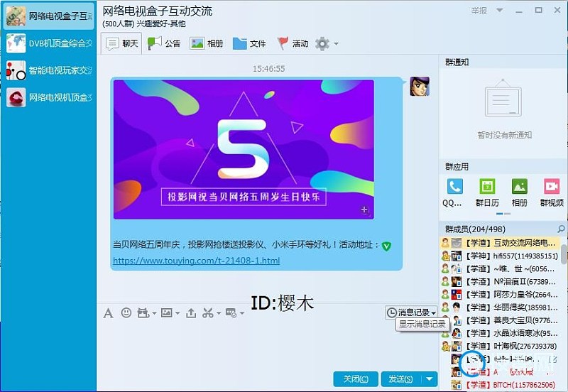Viewport: 568px width, 392px height.
Task: Click the 消息记录 message history button
Action: [x=411, y=312]
